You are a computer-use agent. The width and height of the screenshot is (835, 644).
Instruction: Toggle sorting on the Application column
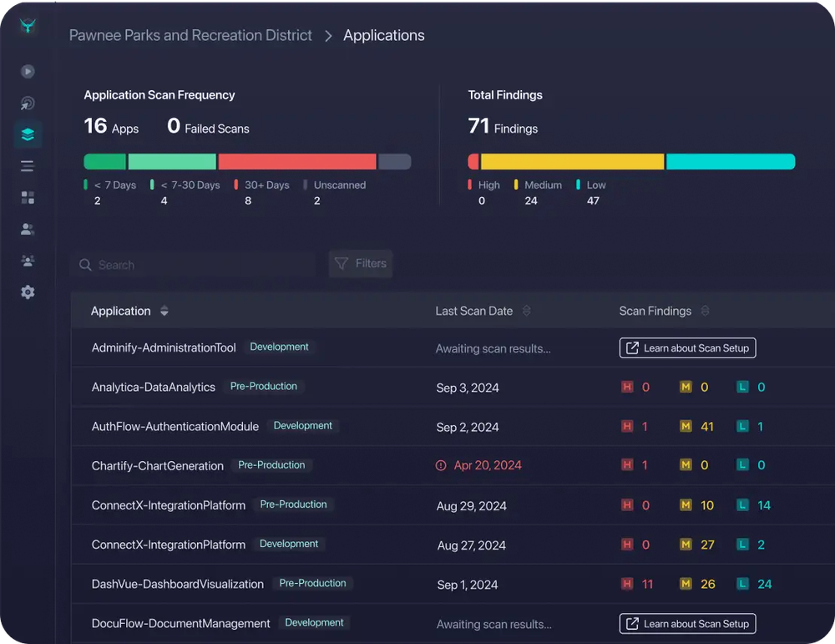tap(164, 310)
